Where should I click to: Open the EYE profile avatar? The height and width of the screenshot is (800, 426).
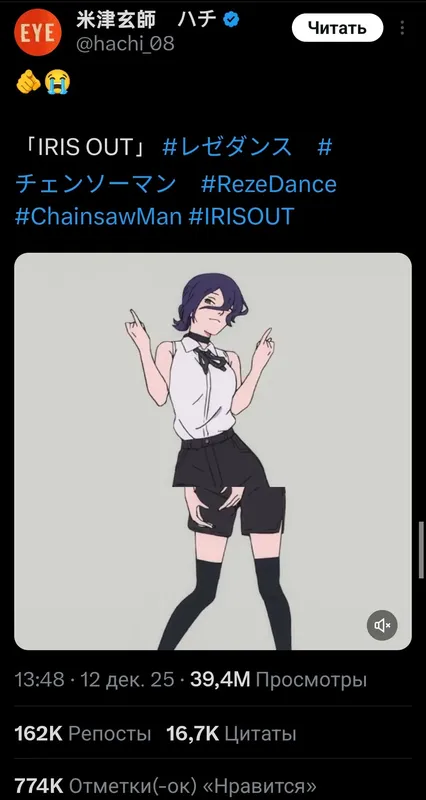coord(37,32)
